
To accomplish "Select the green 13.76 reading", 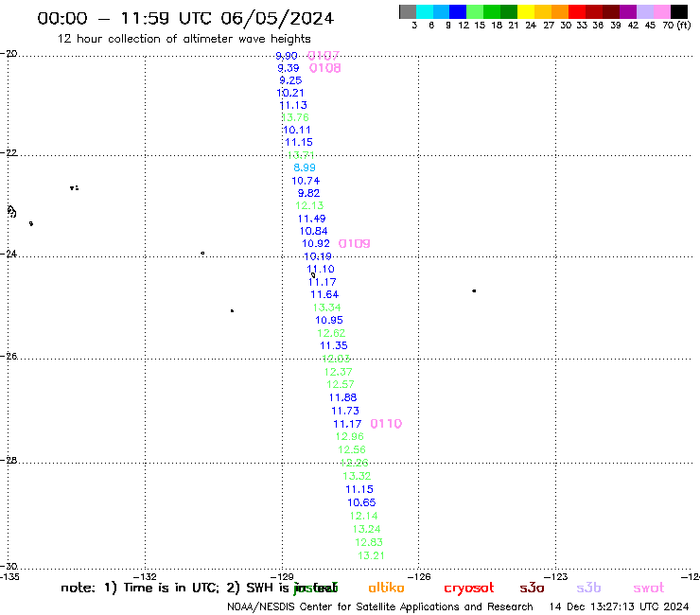I will (x=295, y=117).
